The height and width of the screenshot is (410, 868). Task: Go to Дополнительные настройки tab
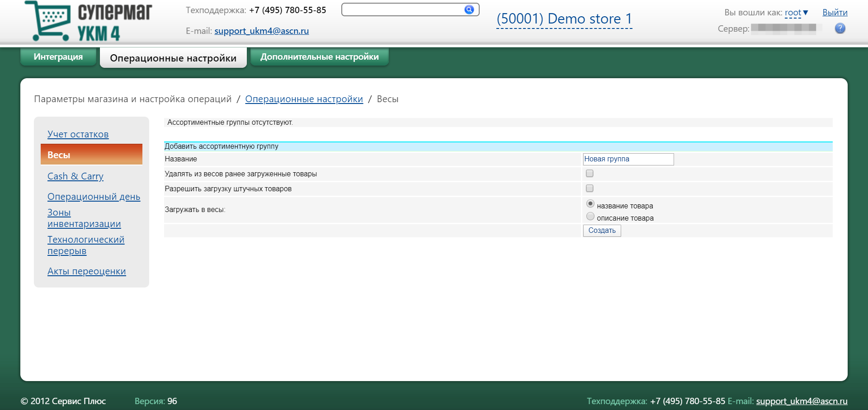[320, 57]
